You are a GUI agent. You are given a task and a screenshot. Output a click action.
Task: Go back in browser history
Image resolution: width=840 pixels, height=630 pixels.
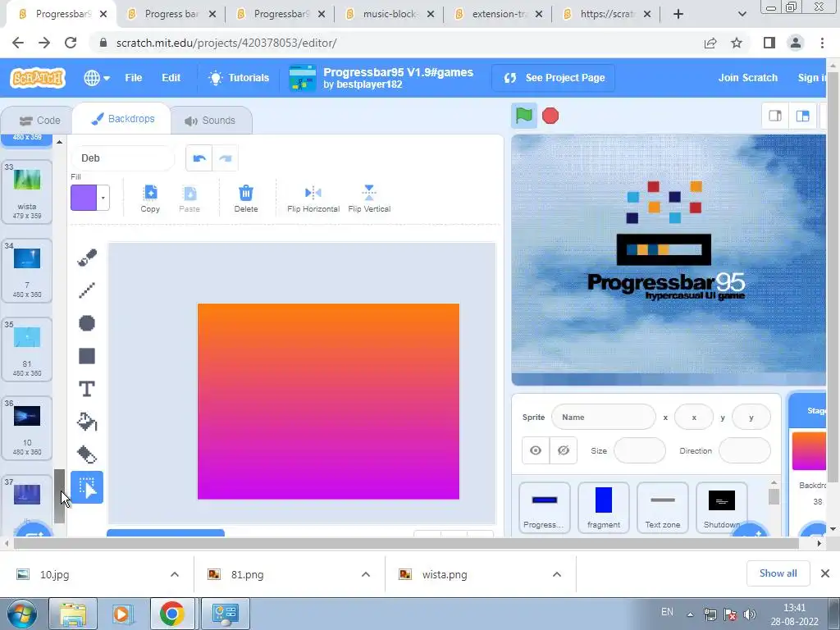[x=18, y=43]
